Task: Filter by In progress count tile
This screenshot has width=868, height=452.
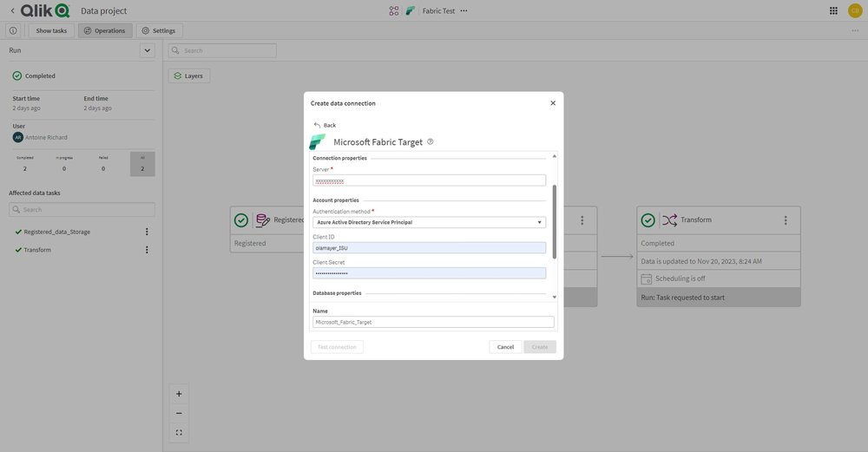Action: tap(64, 164)
